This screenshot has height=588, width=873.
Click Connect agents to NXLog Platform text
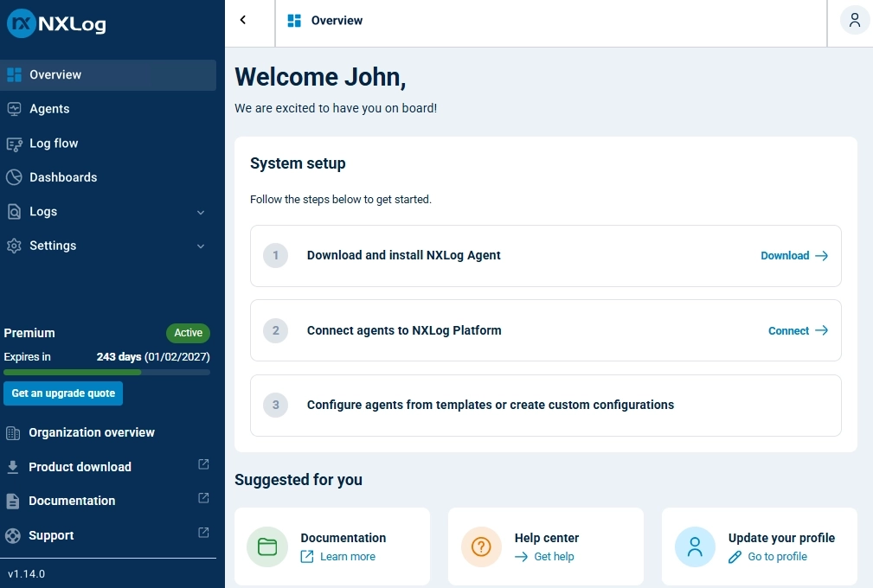pos(404,330)
